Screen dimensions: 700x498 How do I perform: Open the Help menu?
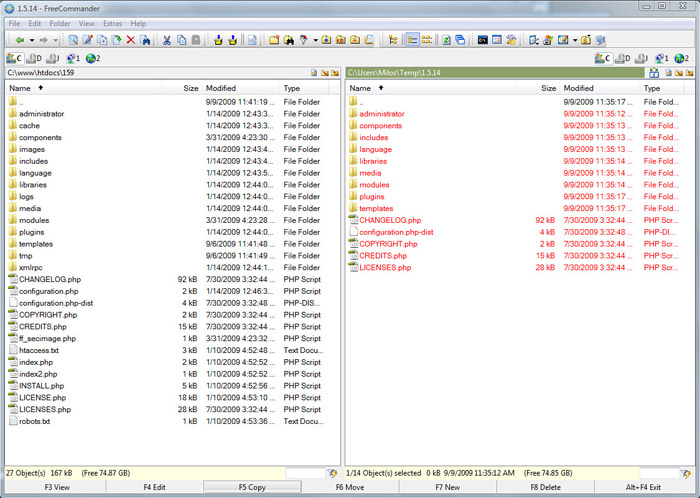click(138, 23)
